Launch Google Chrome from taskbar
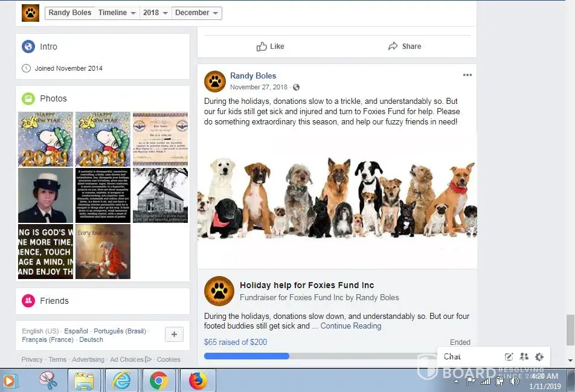 [x=159, y=381]
